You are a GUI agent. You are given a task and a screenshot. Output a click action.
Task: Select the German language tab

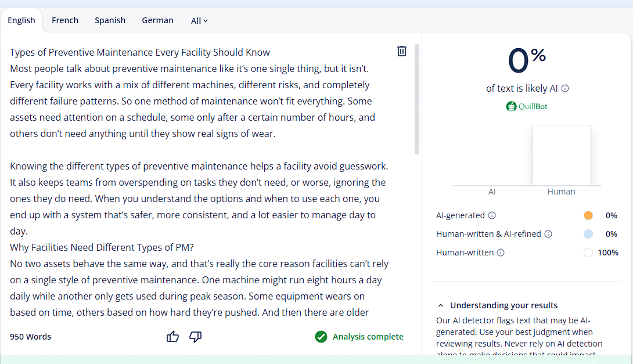click(157, 20)
